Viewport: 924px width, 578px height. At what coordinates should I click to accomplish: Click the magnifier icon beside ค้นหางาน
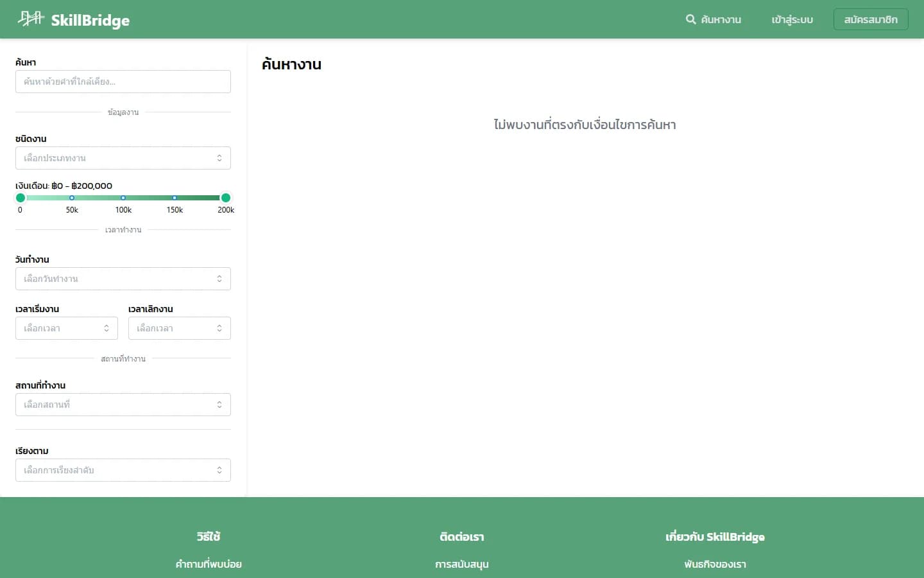[690, 19]
